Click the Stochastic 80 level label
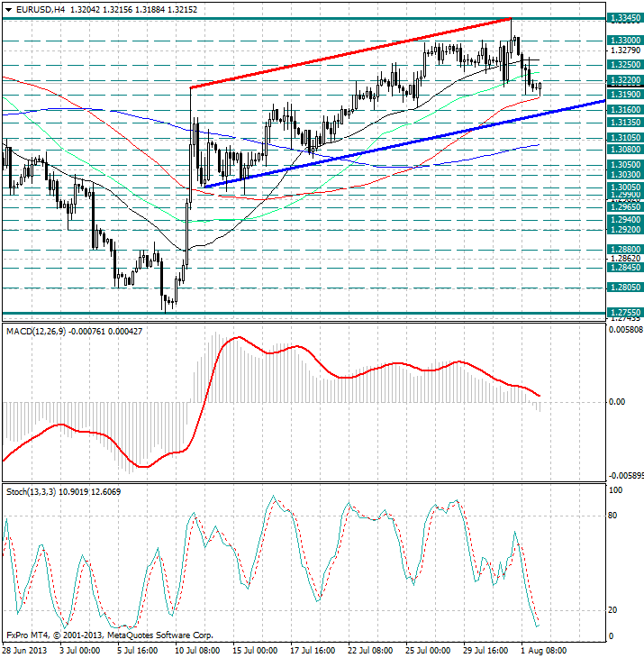 point(612,516)
